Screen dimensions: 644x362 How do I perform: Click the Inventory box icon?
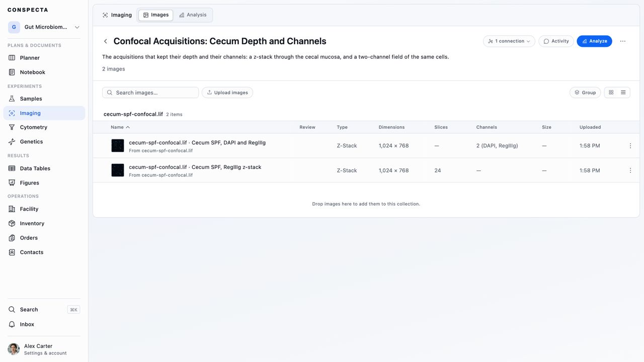tap(12, 224)
